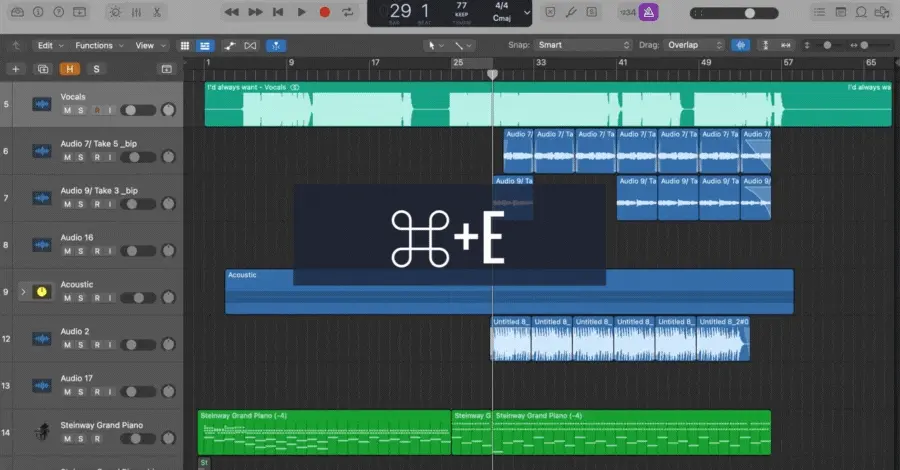Click the 4/4 time signature

pos(502,5)
